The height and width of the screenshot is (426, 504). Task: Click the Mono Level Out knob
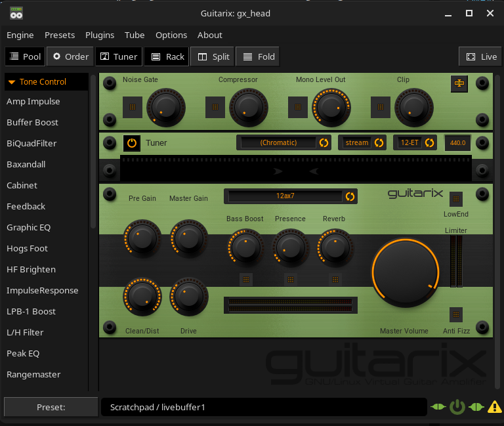click(x=331, y=108)
